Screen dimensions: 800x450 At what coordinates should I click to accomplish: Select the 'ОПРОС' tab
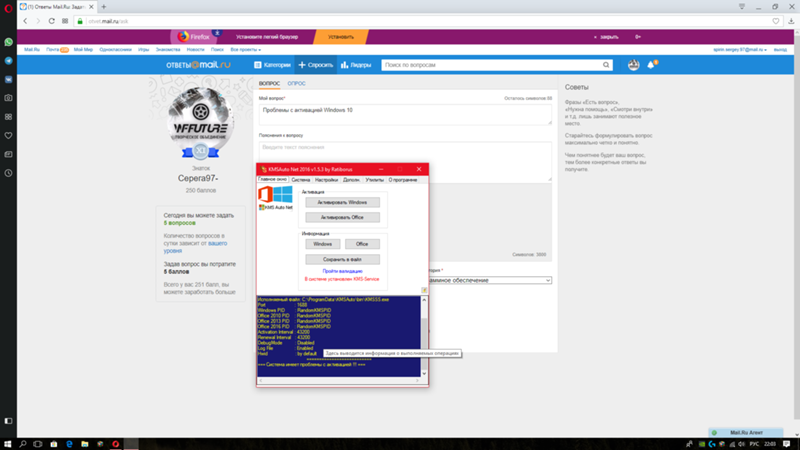[x=296, y=83]
